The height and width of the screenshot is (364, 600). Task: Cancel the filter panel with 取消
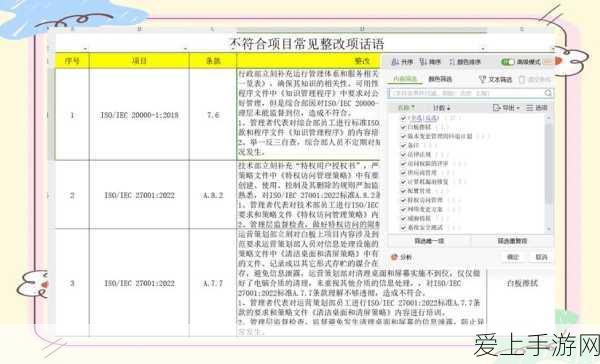(x=541, y=257)
